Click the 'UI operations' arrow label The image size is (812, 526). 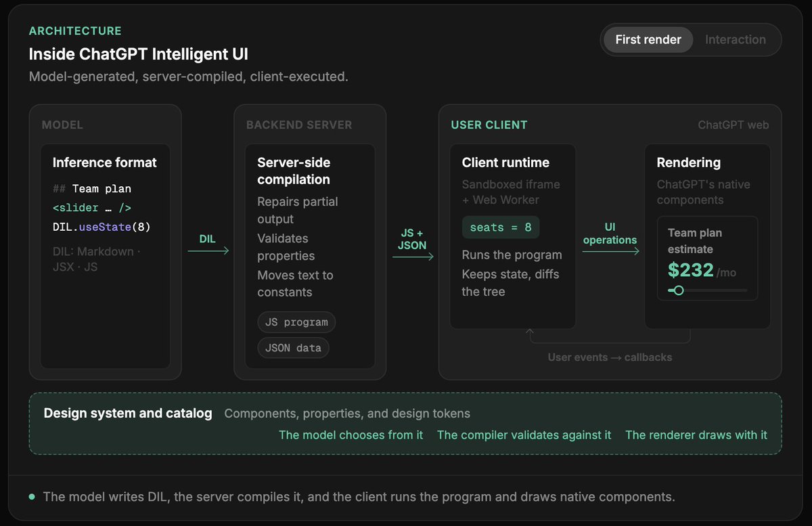coord(610,234)
